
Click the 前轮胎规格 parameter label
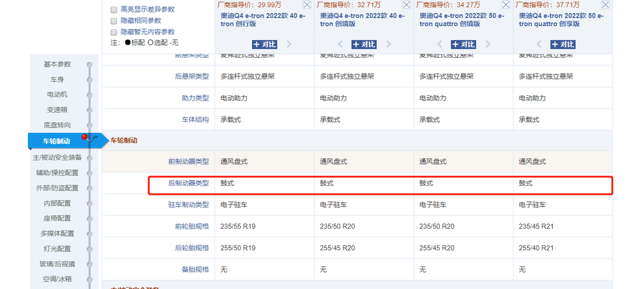pos(192,226)
